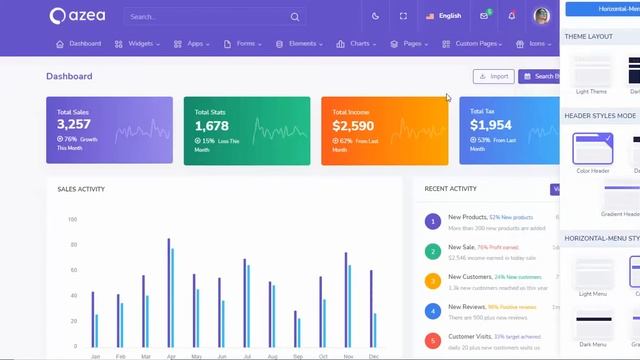
Task: Switch to Horizontal-Menu tab
Action: [x=602, y=9]
